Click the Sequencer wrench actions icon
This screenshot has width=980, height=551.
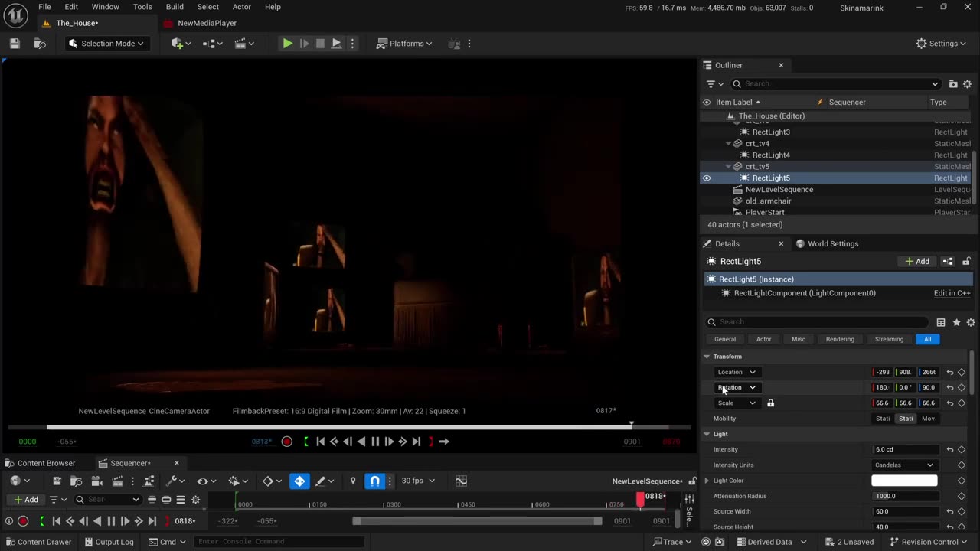pos(175,481)
